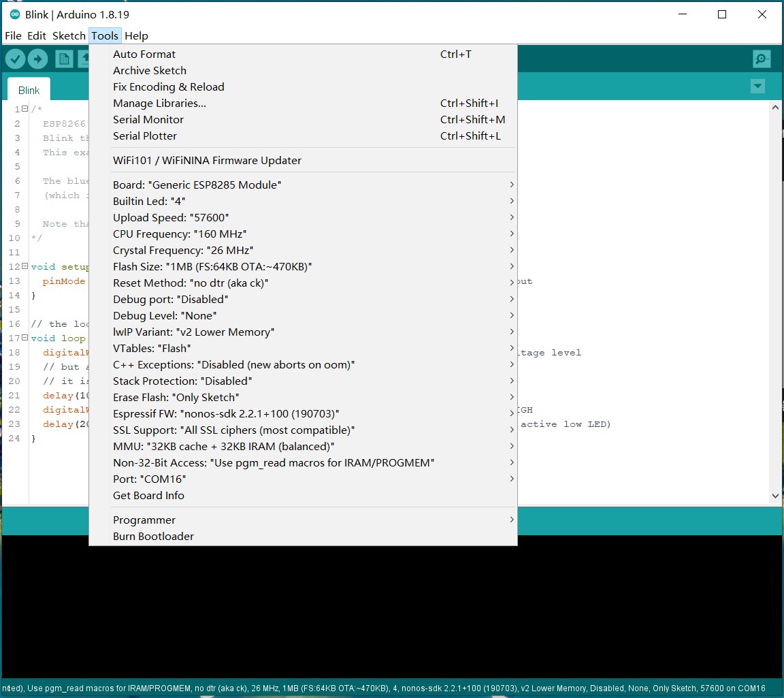Image resolution: width=784 pixels, height=698 pixels.
Task: Open the File menu
Action: [x=13, y=35]
